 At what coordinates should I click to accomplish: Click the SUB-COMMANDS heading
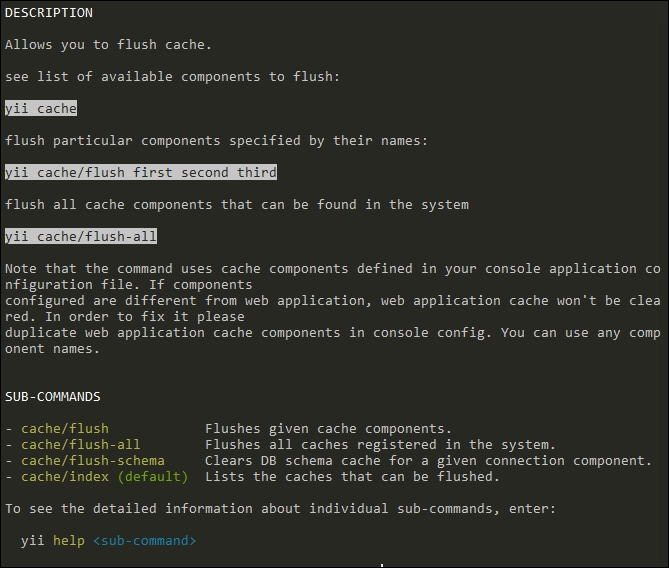(53, 397)
